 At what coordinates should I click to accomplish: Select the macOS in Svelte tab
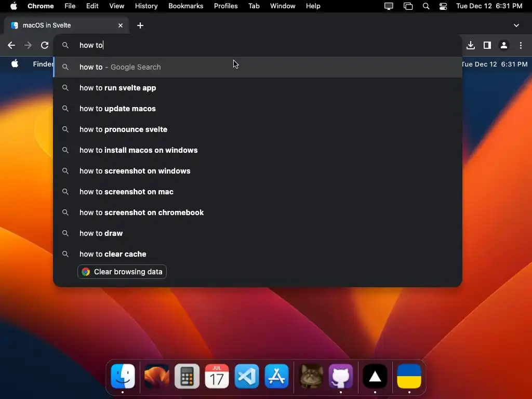pos(66,25)
